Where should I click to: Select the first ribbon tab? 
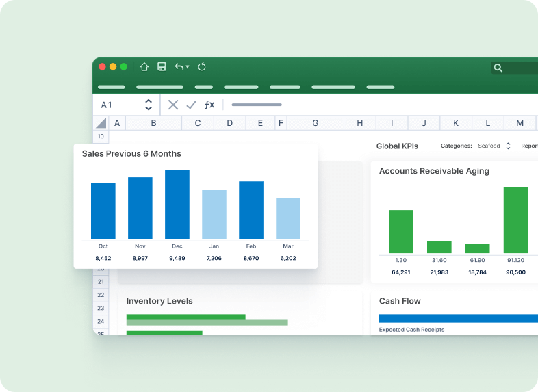coord(112,88)
